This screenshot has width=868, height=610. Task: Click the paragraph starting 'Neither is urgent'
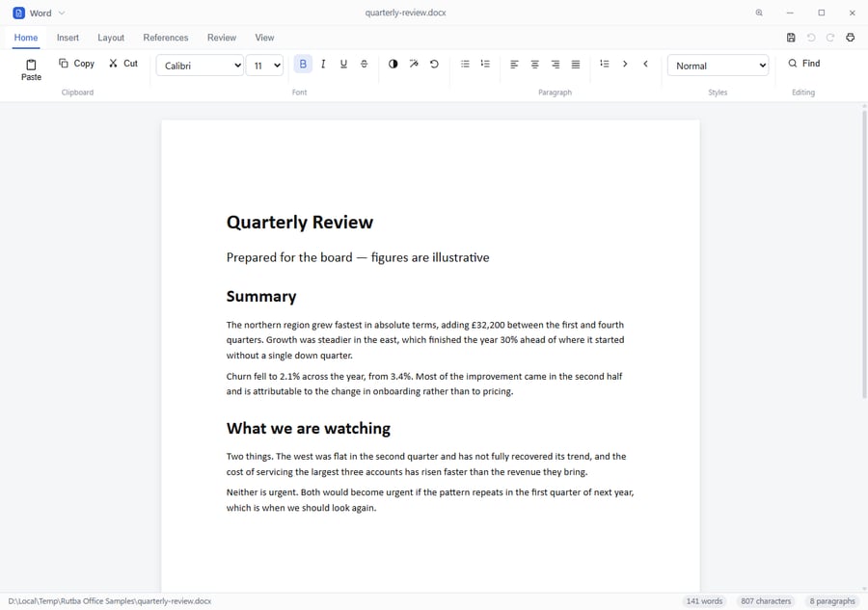click(x=430, y=500)
